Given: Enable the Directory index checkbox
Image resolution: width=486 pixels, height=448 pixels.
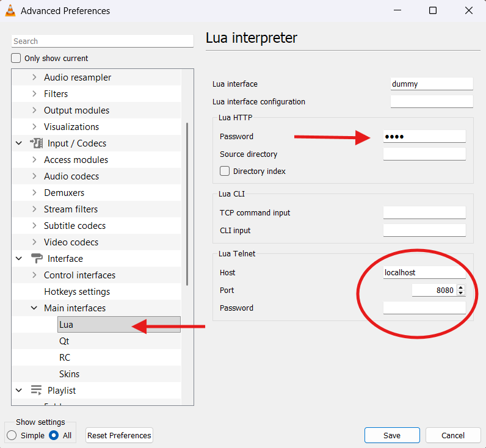Looking at the screenshot, I should click(x=225, y=171).
